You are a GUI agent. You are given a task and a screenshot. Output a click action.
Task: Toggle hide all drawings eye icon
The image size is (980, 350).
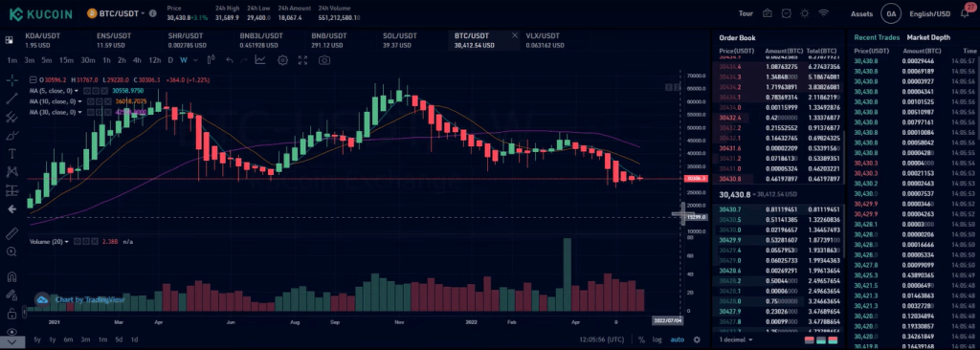pos(11,331)
